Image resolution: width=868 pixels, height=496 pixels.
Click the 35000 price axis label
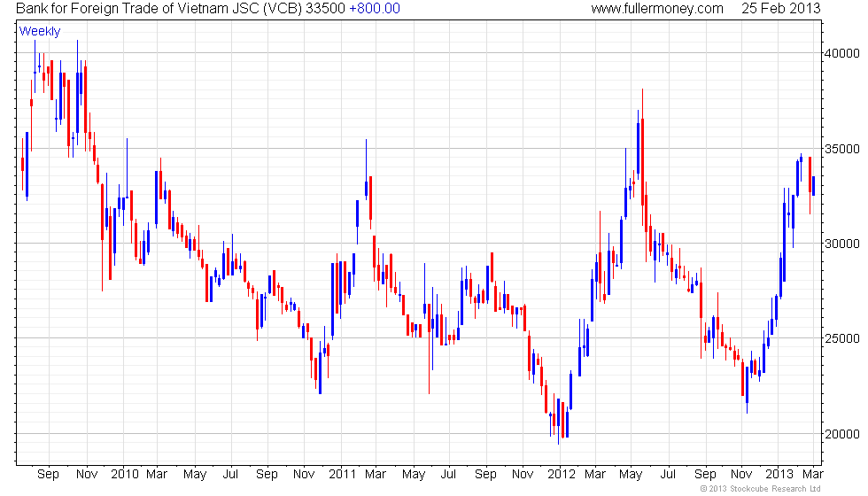click(x=842, y=149)
